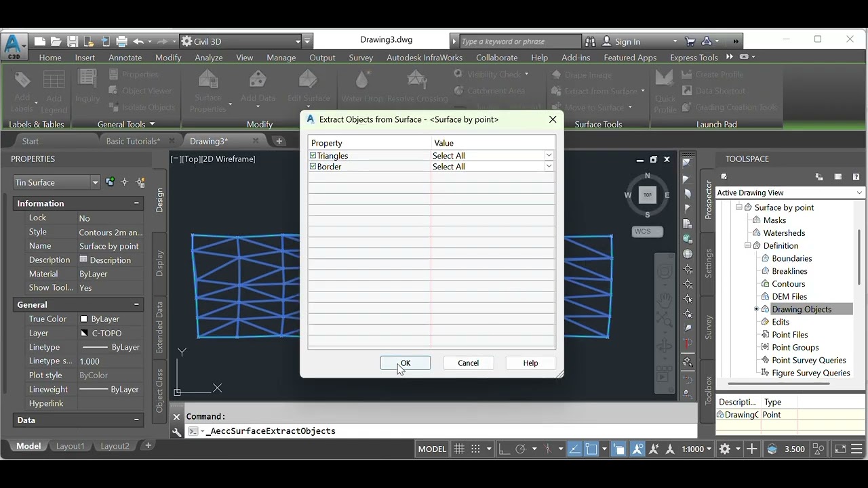Uncheck the Triangles property checkbox
The image size is (868, 488).
click(x=313, y=155)
